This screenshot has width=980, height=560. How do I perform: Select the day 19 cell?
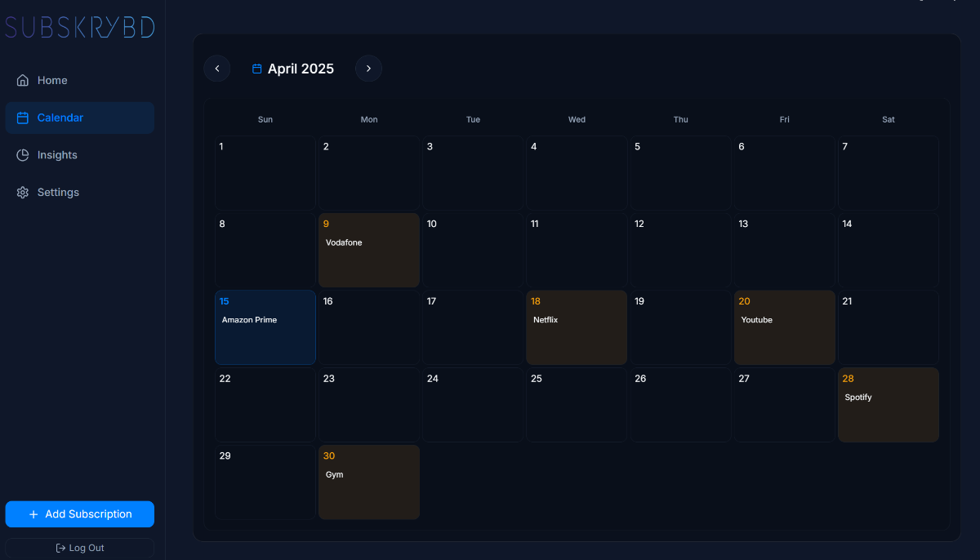pos(680,327)
